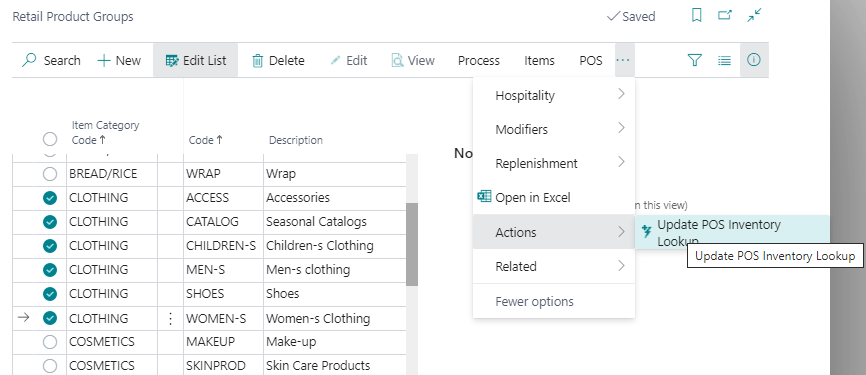This screenshot has height=375, width=866.
Task: Click the three-dots more options button
Action: [x=624, y=60]
